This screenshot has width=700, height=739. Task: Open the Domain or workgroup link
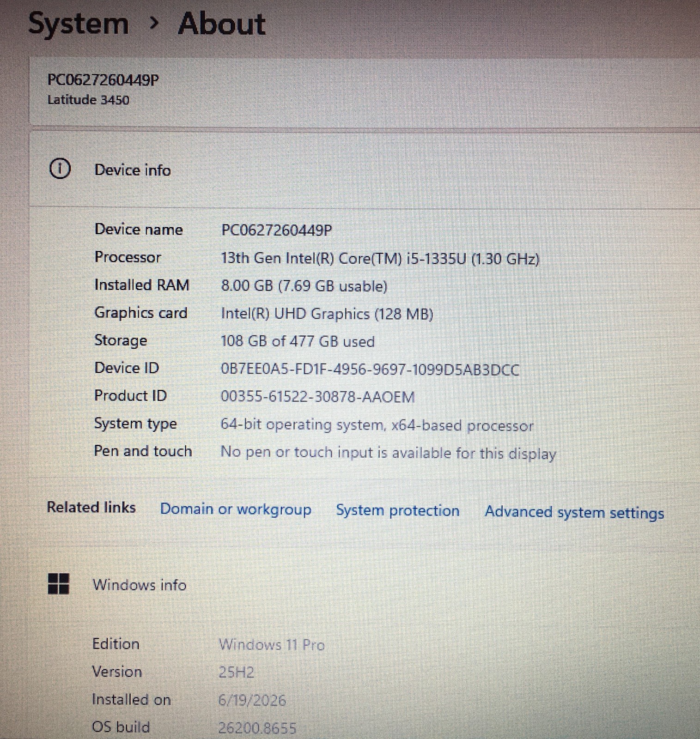tap(236, 509)
